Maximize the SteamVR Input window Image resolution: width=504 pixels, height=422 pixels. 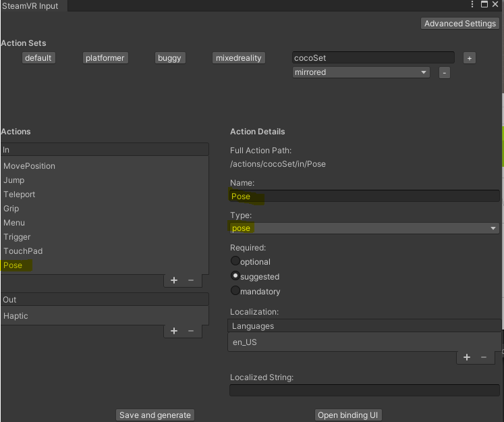point(484,4)
